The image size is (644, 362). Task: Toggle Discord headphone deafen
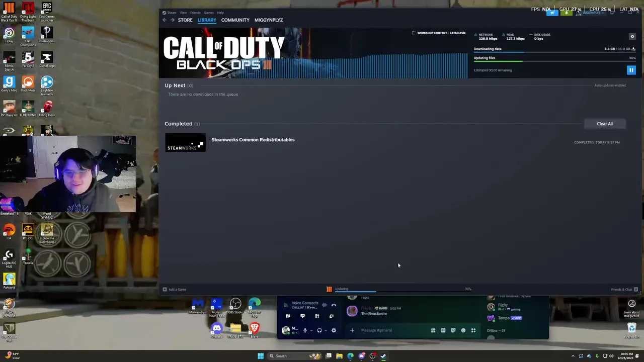pos(319,330)
